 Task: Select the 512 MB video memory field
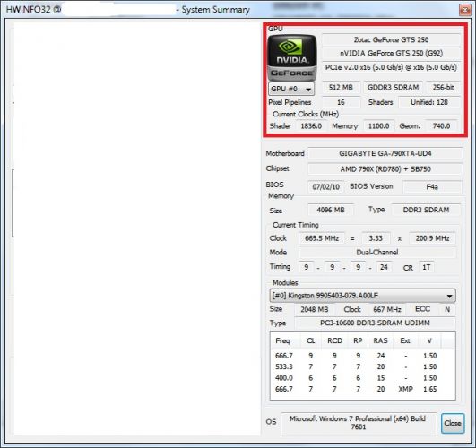tap(341, 88)
